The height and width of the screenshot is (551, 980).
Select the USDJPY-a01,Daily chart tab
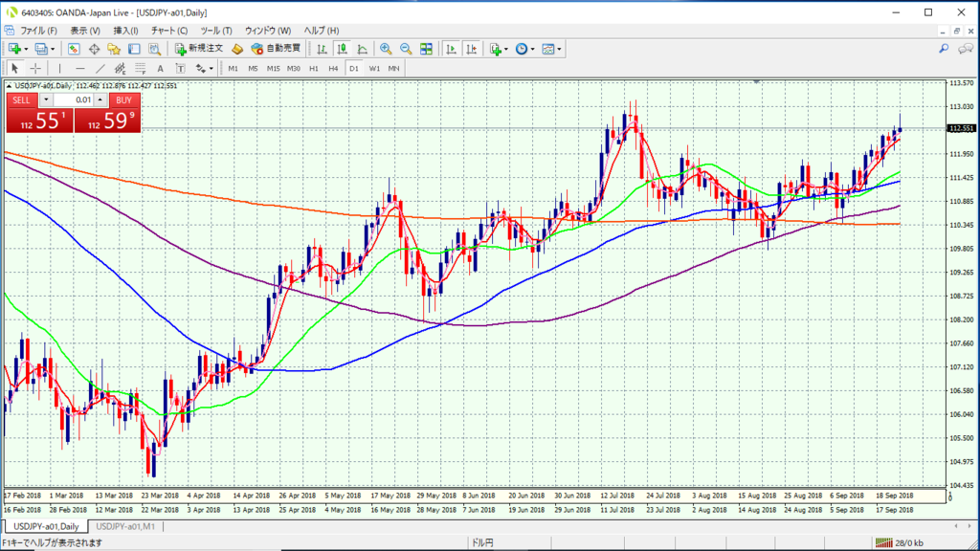(x=46, y=527)
